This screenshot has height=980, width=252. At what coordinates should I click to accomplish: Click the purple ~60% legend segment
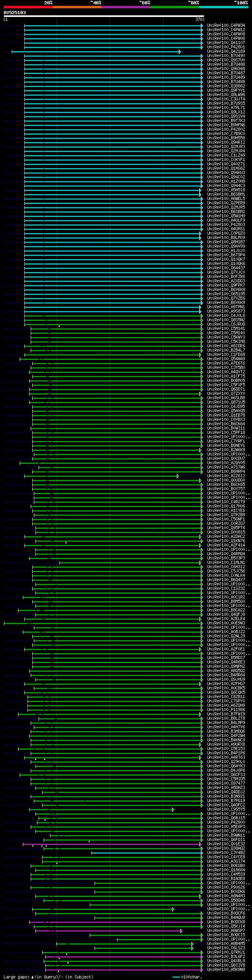pos(126,7)
